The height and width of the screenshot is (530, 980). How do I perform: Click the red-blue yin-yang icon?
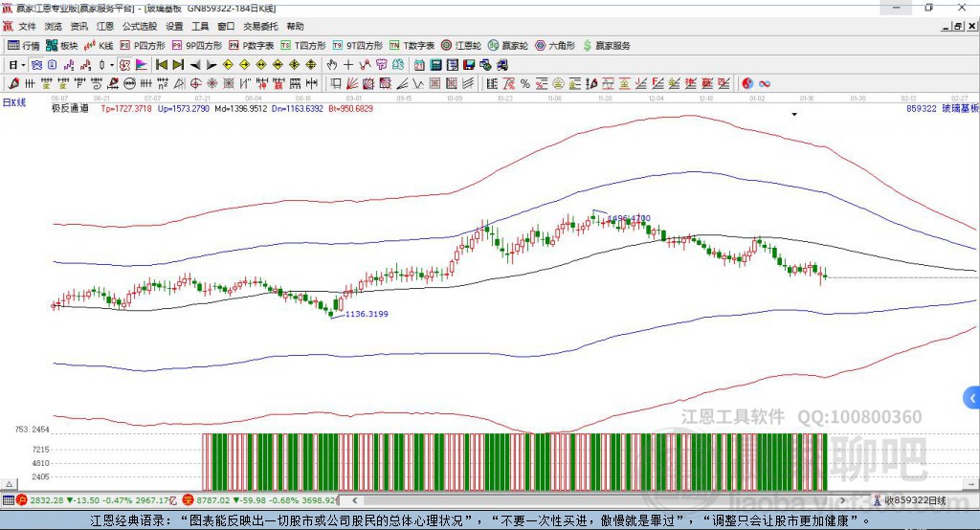(747, 84)
